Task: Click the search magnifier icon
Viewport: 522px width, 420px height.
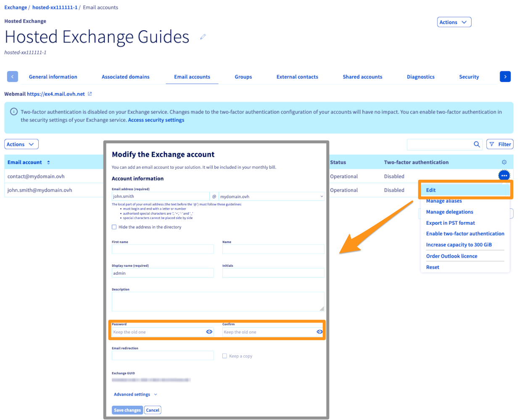Action: (477, 144)
